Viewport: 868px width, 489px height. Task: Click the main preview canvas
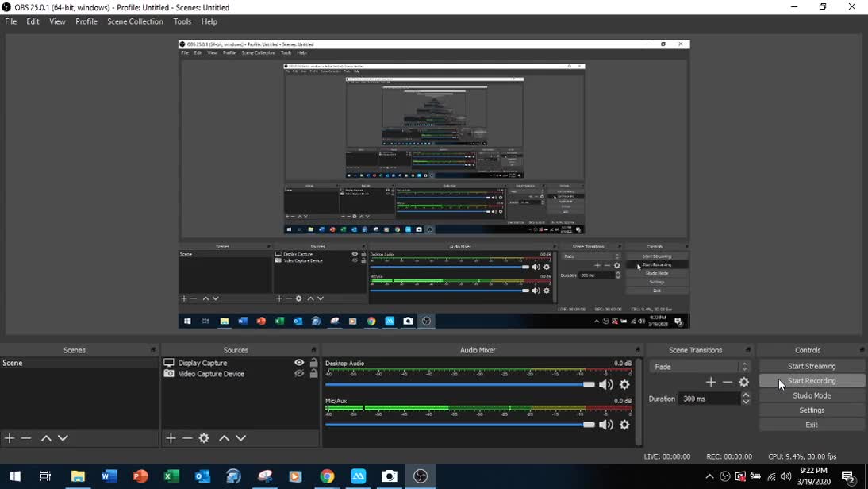point(434,184)
